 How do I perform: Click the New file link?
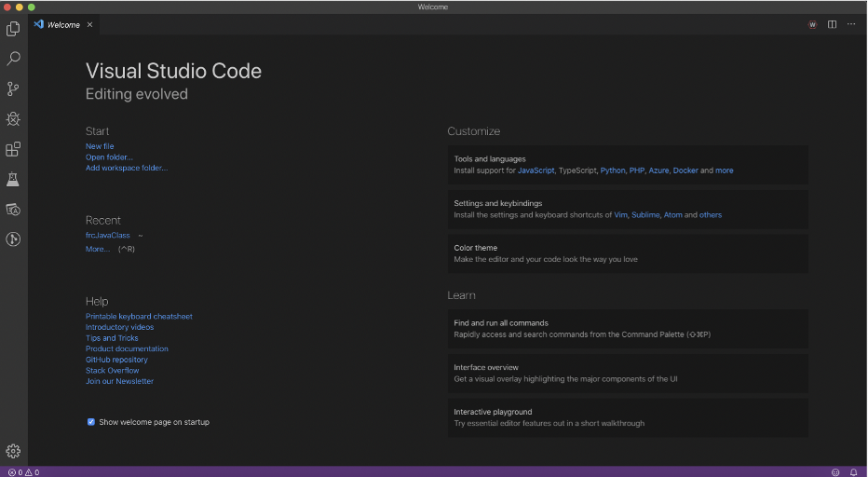pos(100,146)
